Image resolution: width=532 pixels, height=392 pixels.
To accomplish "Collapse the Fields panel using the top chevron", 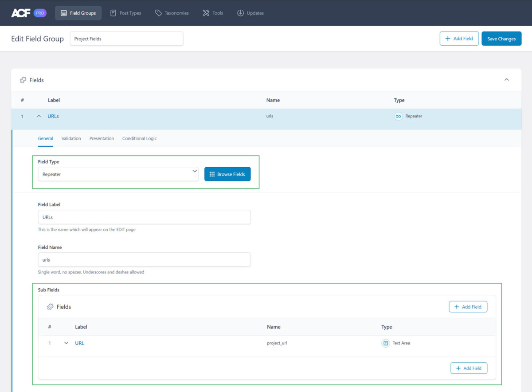I will (x=506, y=79).
